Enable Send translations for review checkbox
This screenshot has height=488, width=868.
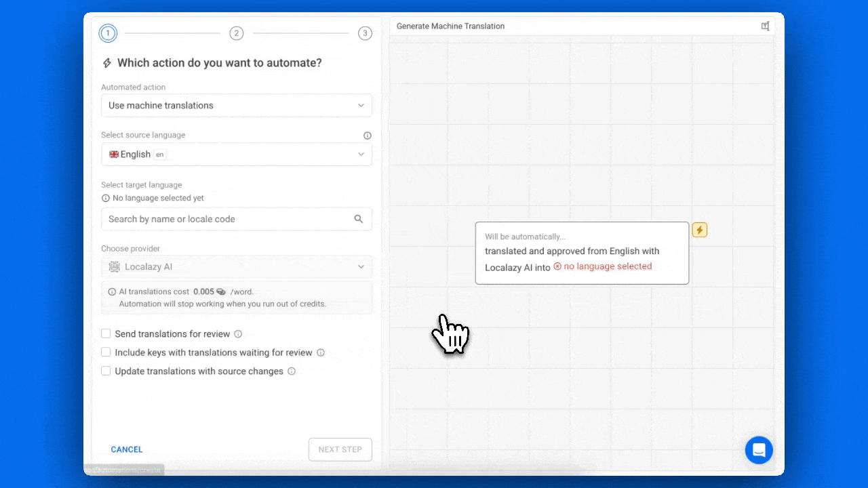106,333
